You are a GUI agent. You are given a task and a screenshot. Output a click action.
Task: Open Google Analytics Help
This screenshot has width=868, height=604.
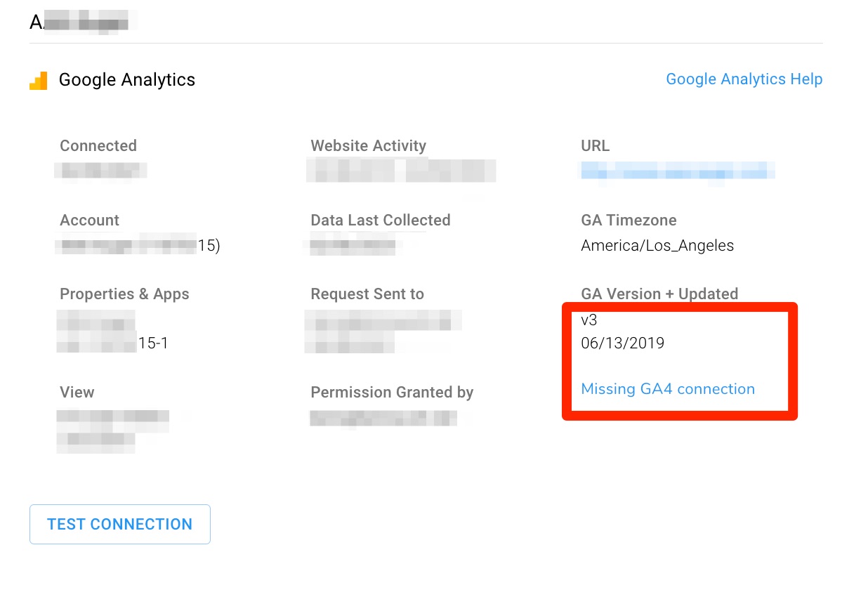[744, 79]
